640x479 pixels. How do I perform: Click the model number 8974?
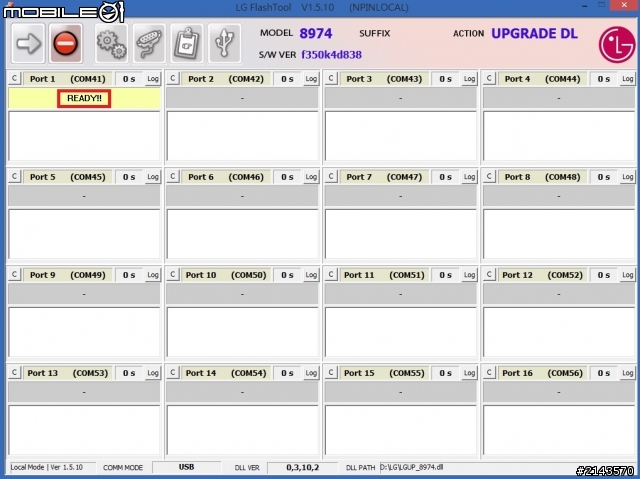click(x=316, y=33)
